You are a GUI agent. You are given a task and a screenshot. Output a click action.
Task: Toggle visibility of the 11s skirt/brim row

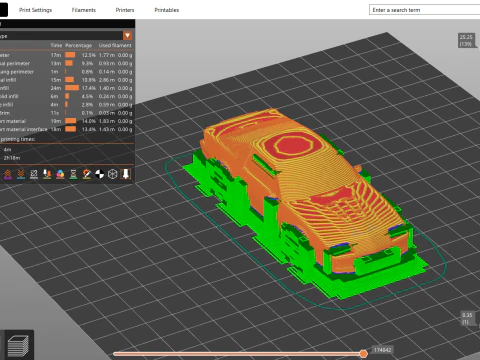66,113
